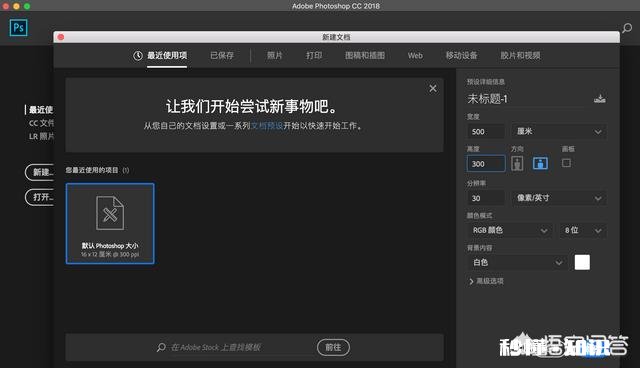Select 最近使用 in the start screen sidebar
Viewport: 640px width, 368px height.
pos(40,110)
